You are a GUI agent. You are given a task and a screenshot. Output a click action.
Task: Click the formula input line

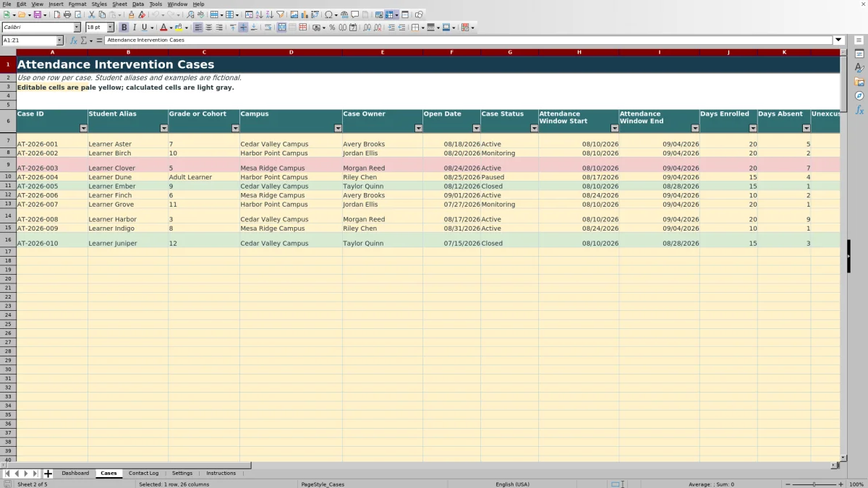tap(469, 40)
